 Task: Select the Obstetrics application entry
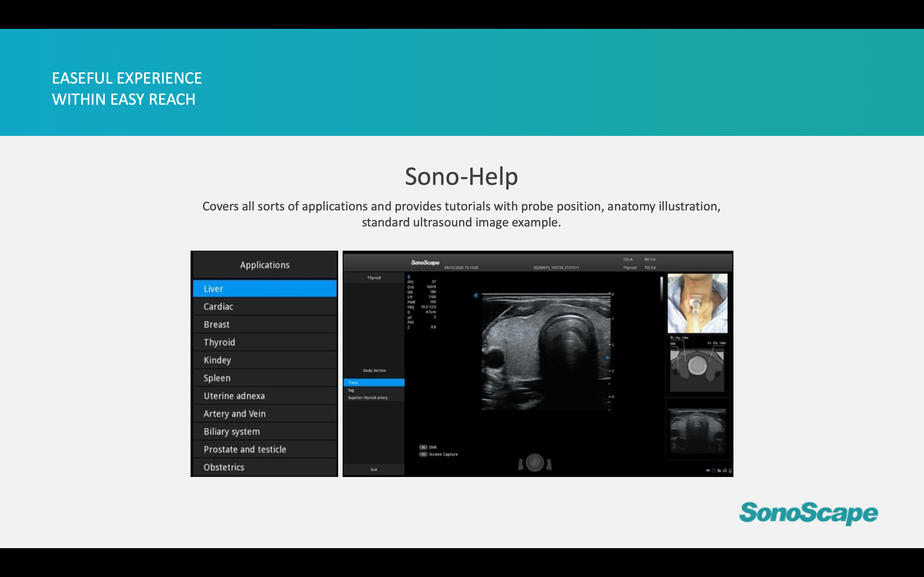(265, 467)
